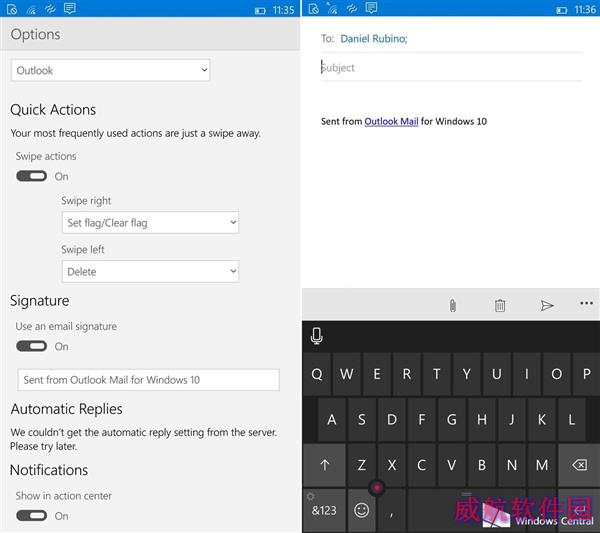600x533 pixels.
Task: Open the Swipe left Delete dropdown
Action: [x=150, y=271]
